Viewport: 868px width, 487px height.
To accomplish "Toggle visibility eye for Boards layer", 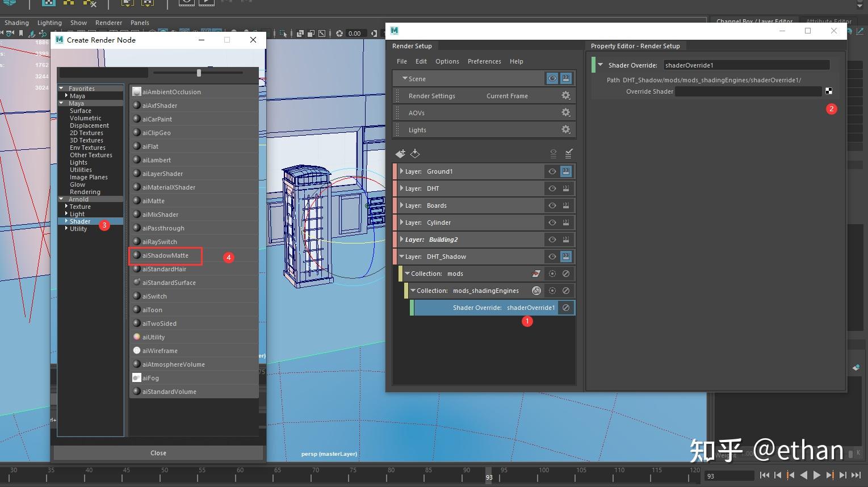I will point(552,205).
